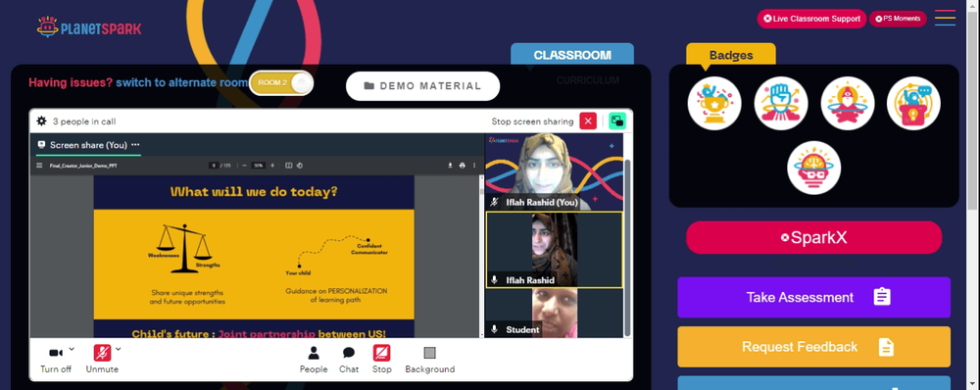Switch to the CURRICULUM tab
This screenshot has width=980, height=390.
coord(587,80)
